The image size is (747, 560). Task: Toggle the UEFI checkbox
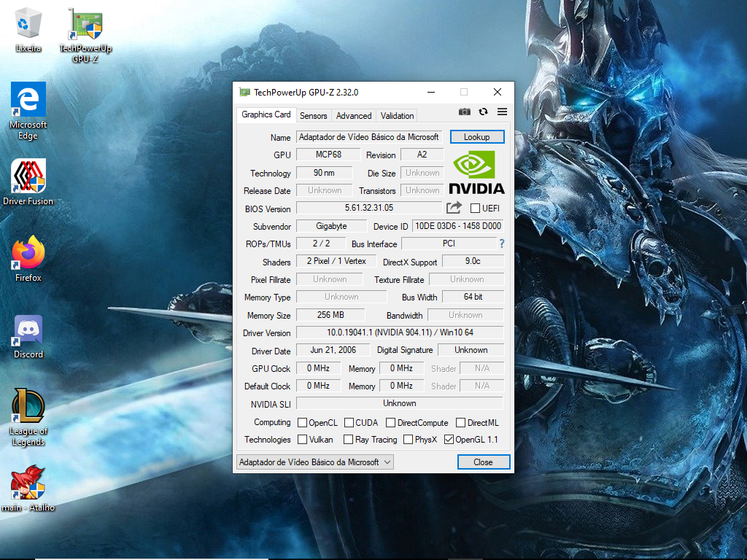(475, 208)
